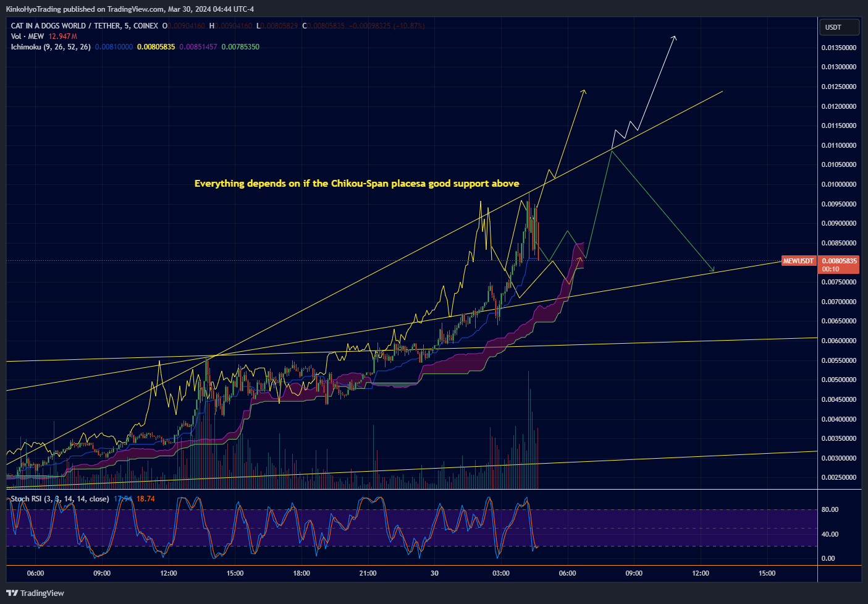Click the 00:10 bar countdown label

[x=830, y=269]
